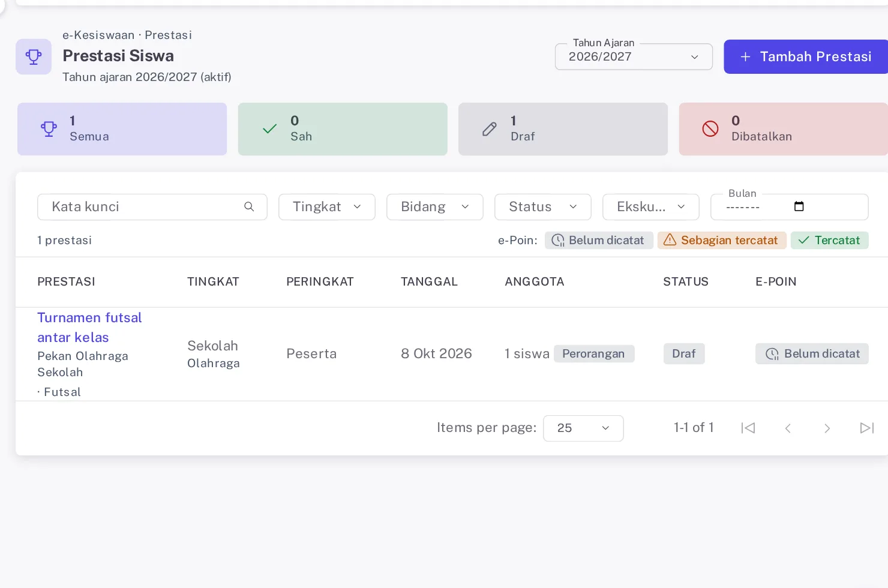Click the Perorangan badge in the row
888x588 pixels.
click(x=594, y=354)
